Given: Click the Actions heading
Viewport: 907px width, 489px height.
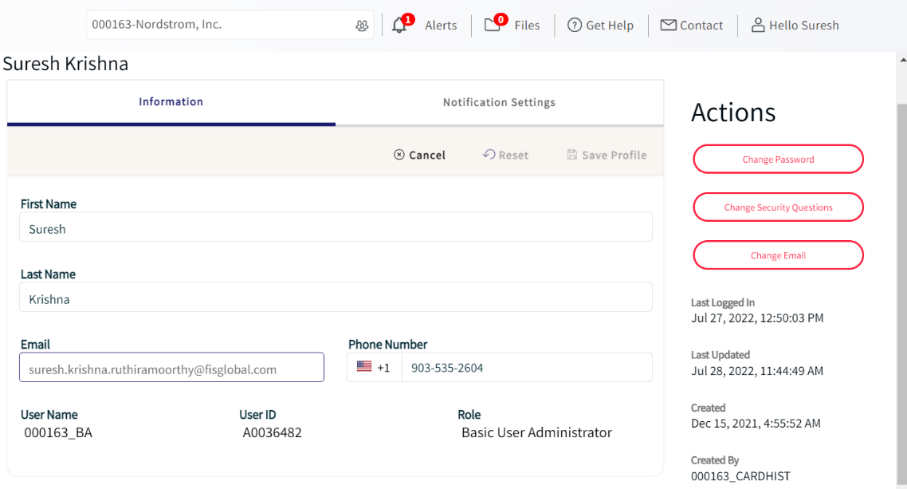Looking at the screenshot, I should [x=733, y=112].
